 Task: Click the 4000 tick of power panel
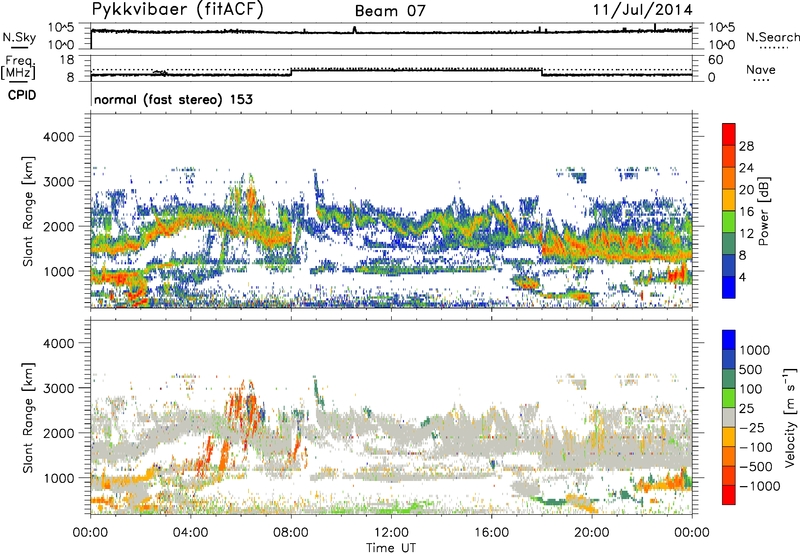click(x=59, y=137)
